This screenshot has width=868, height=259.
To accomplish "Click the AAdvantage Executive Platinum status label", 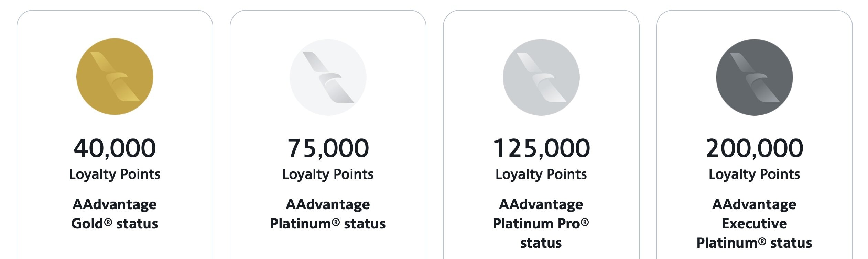I will coord(754,223).
